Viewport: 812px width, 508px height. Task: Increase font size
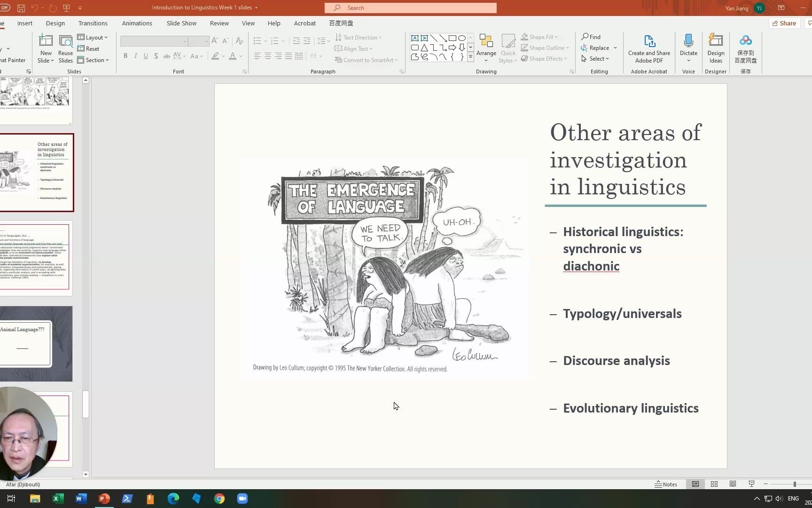coord(215,41)
